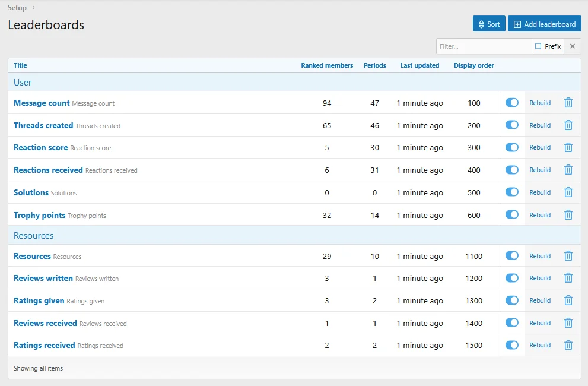This screenshot has width=588, height=386.
Task: Click display order value 1100
Action: [x=474, y=256]
